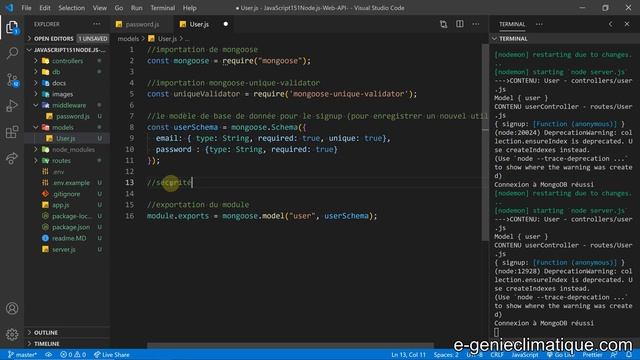This screenshot has height=360, width=640.
Task: Expand the controllers folder
Action: (67, 61)
